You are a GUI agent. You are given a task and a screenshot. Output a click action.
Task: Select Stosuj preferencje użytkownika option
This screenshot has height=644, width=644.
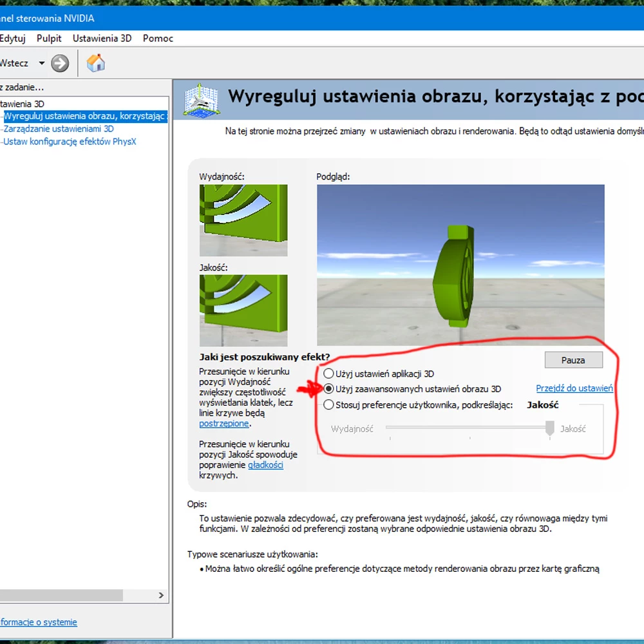418,405
